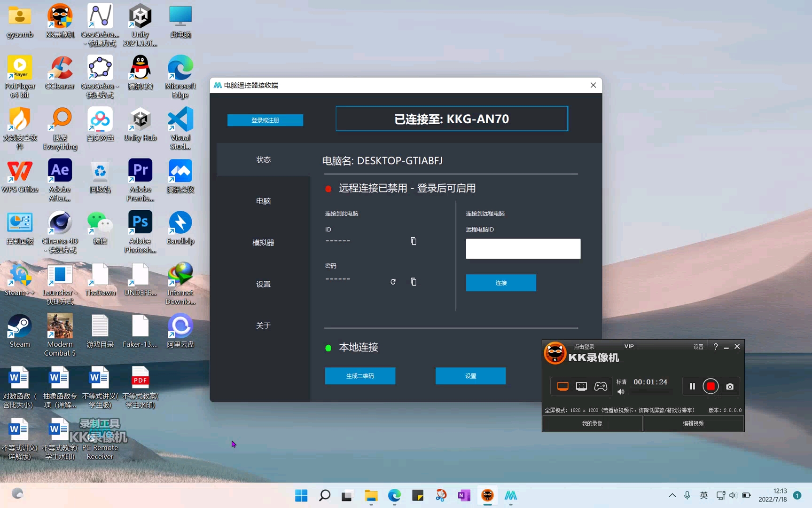Viewport: 812px width, 508px height.
Task: Select 回收站 recycle bin icon
Action: (x=100, y=176)
